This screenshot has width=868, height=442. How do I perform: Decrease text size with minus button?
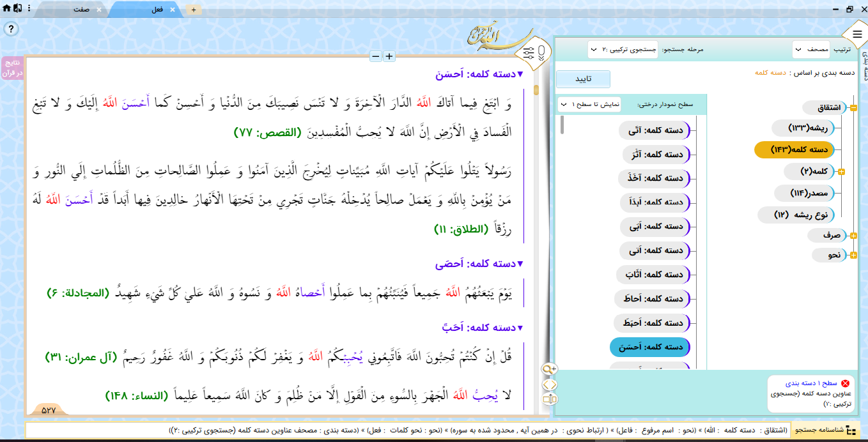(376, 56)
